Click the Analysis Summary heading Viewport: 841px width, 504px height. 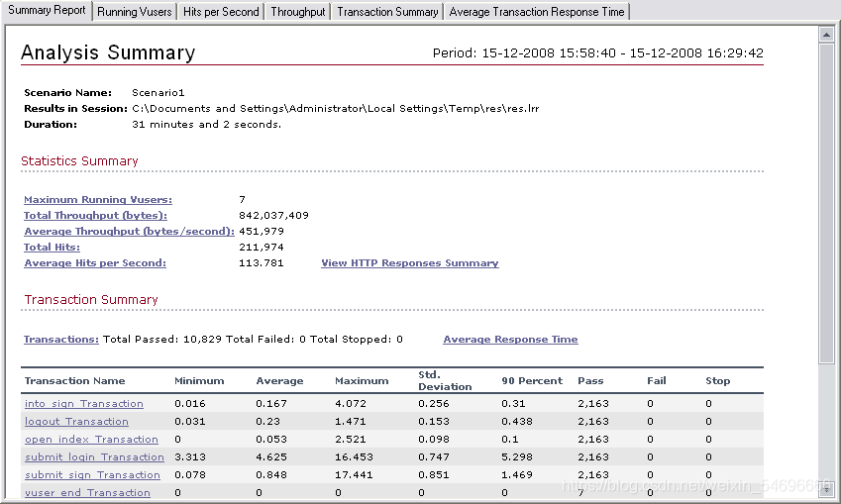point(108,52)
